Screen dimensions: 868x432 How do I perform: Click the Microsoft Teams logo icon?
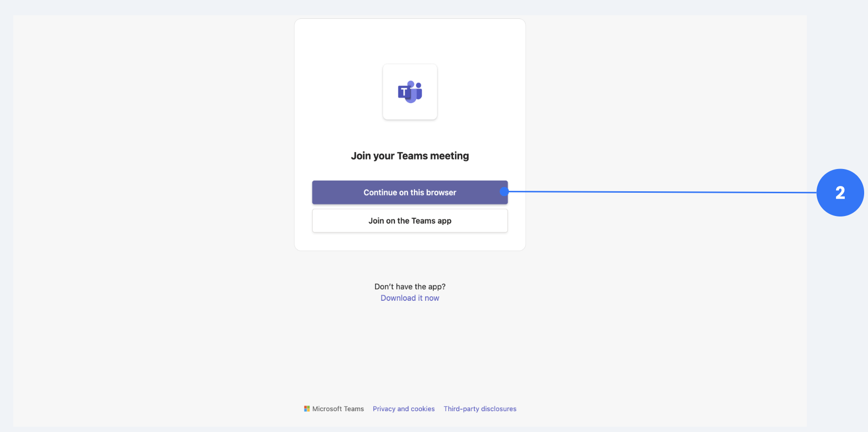pos(410,92)
